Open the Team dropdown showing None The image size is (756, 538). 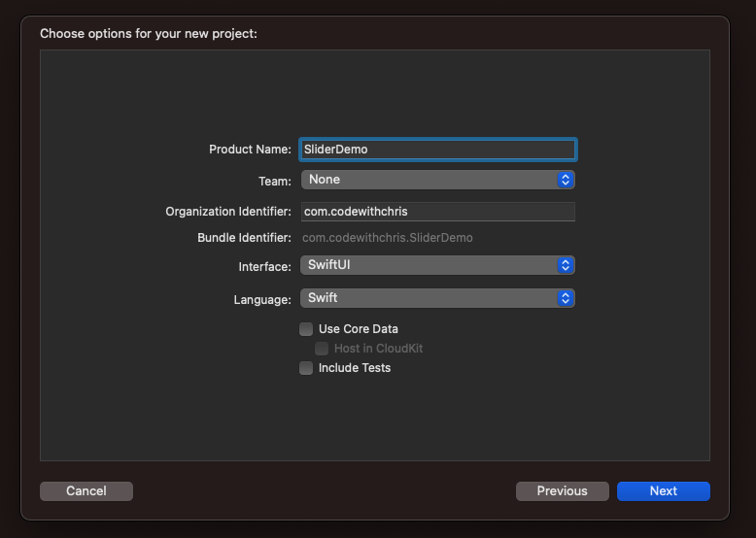(438, 180)
